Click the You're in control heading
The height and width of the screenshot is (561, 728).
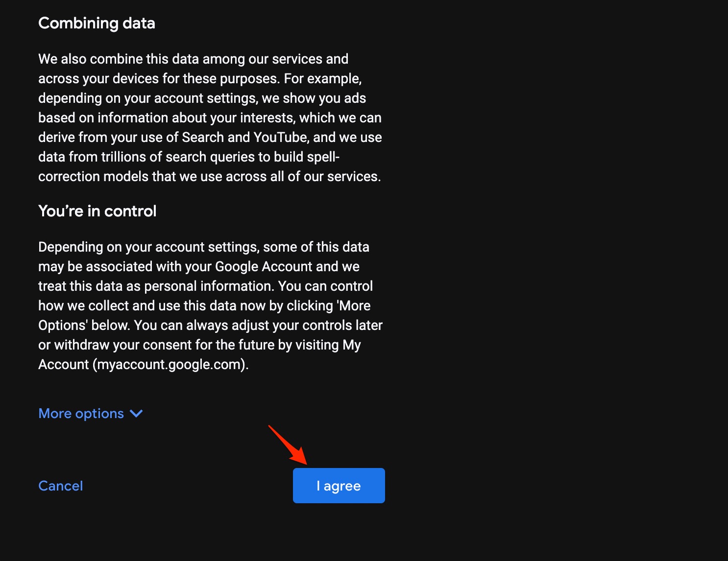97,210
